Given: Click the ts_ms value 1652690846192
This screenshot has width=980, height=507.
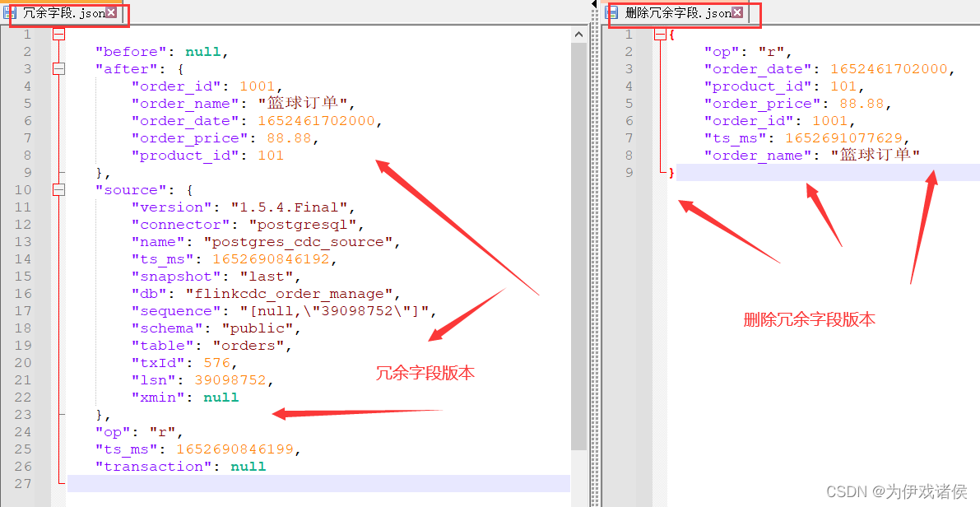Looking at the screenshot, I should (271, 258).
